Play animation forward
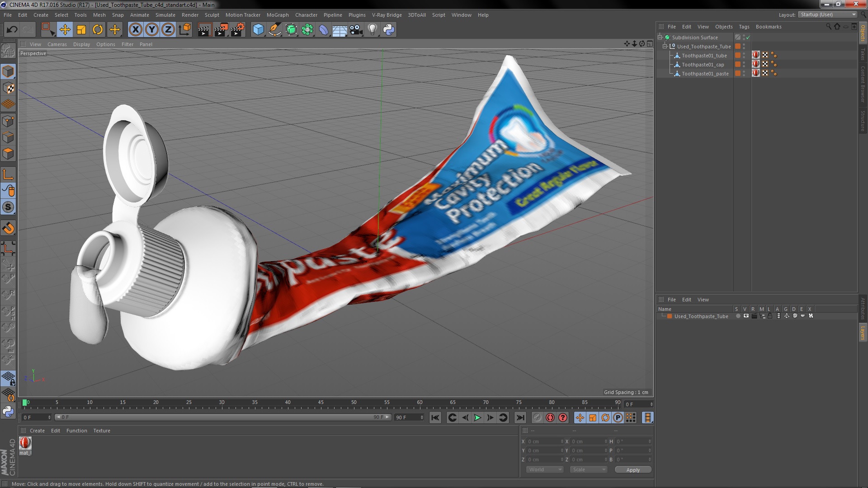The image size is (868, 488). pos(477,418)
